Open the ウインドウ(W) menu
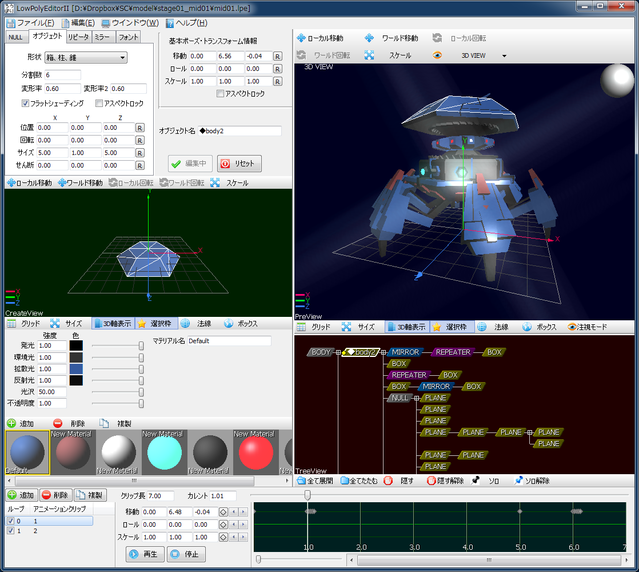The width and height of the screenshot is (639, 572). 130,23
